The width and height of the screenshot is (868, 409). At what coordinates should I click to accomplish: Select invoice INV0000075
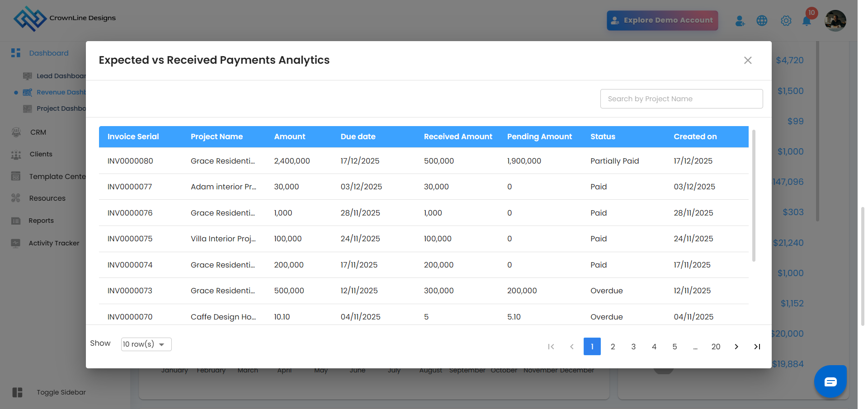pyautogui.click(x=130, y=239)
